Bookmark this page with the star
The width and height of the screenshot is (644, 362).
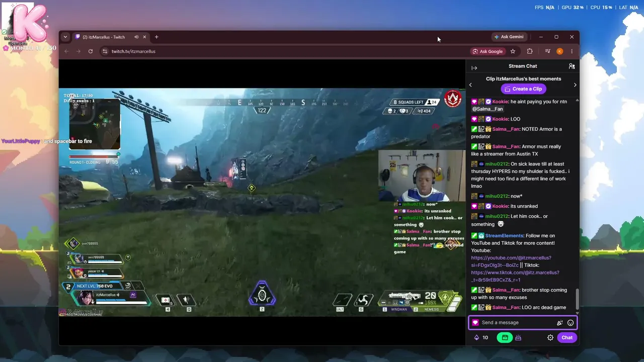[x=513, y=51]
